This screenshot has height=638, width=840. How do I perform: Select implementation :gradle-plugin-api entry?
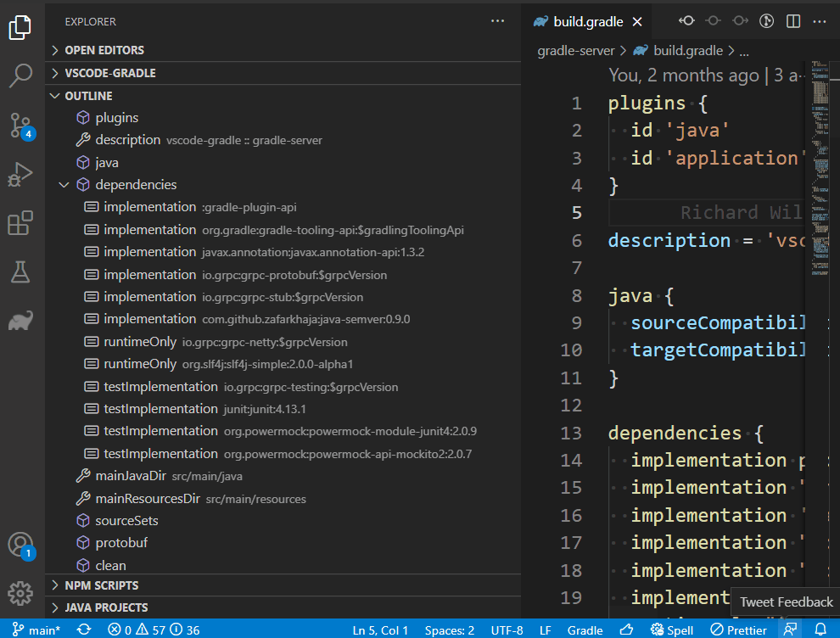pos(283,207)
